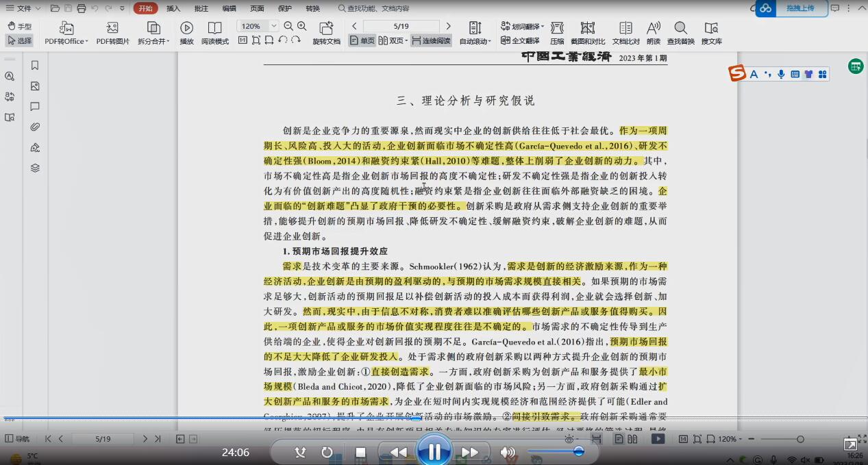Stop the video with the square button

[360, 452]
